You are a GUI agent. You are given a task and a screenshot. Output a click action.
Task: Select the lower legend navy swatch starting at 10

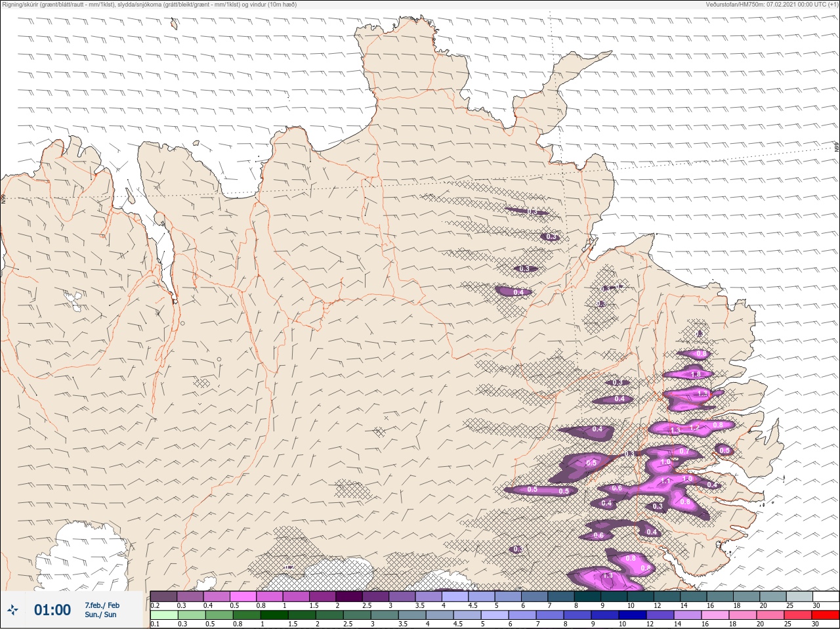[633, 615]
